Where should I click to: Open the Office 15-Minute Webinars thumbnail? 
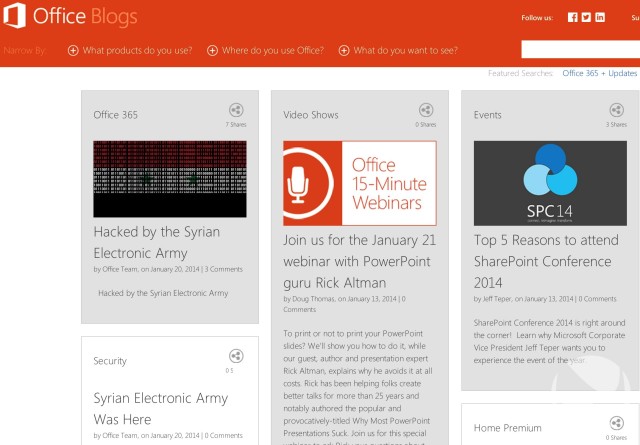(360, 183)
